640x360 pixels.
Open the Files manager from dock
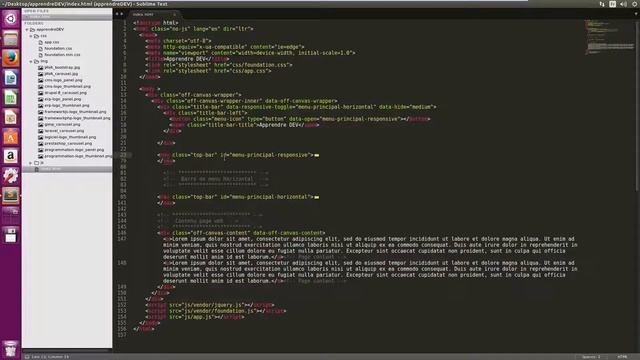coord(11,38)
